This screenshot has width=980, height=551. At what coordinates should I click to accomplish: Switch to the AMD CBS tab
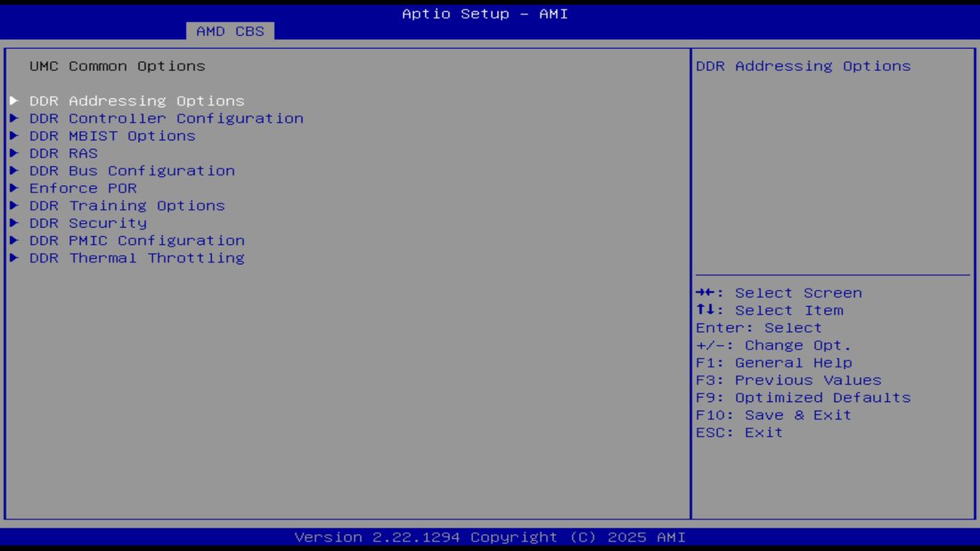point(228,31)
